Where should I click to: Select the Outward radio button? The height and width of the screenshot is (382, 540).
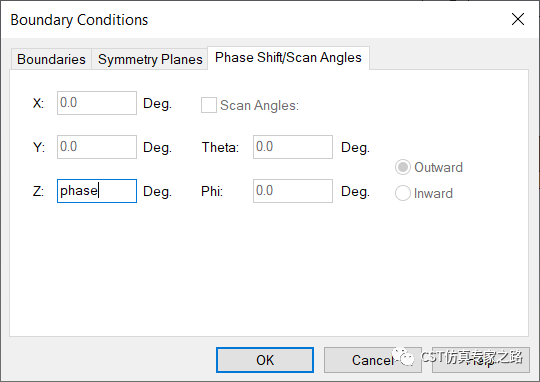(403, 167)
